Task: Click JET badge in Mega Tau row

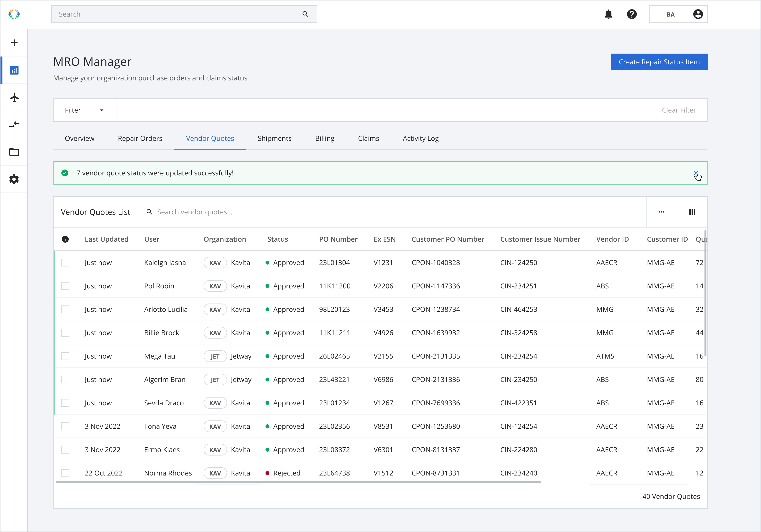Action: [x=215, y=356]
